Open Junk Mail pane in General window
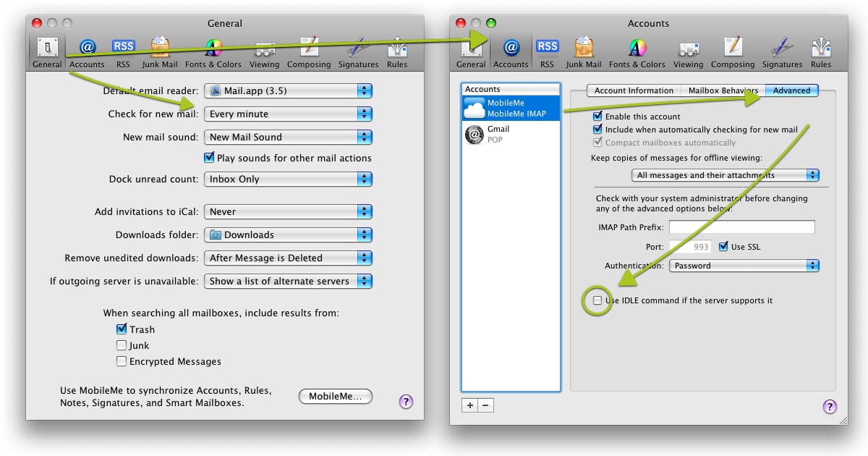The height and width of the screenshot is (456, 868). click(160, 53)
